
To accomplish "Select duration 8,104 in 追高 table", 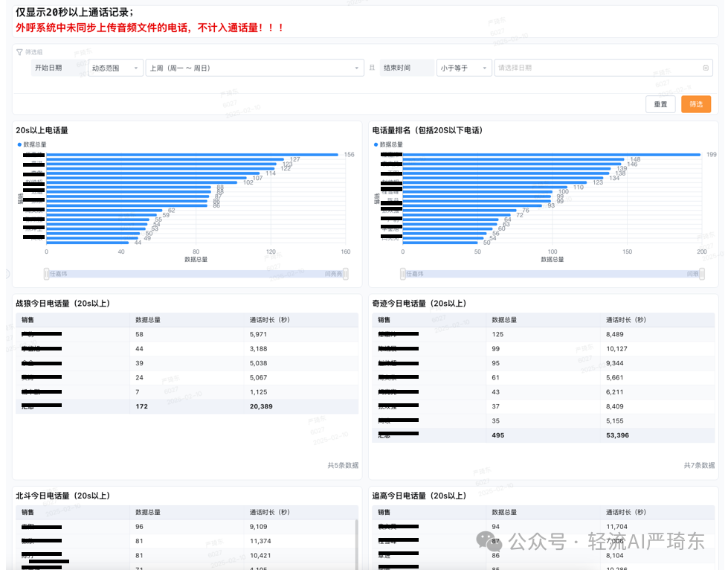I will click(x=615, y=555).
